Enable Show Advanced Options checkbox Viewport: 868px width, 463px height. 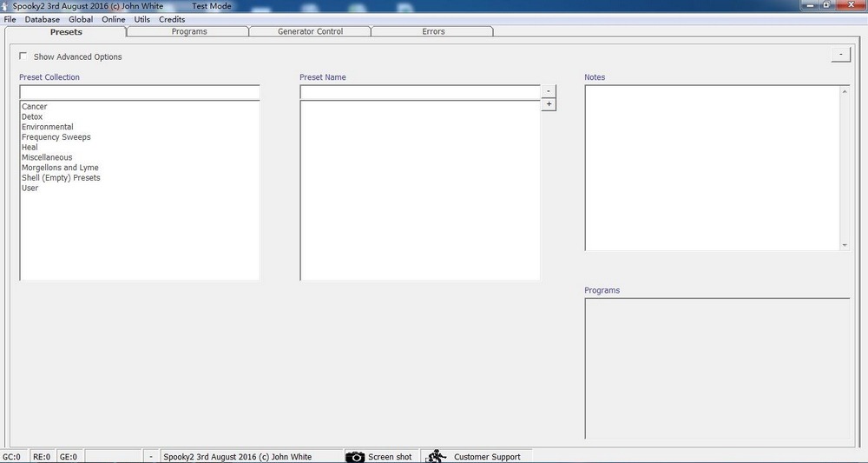point(23,56)
